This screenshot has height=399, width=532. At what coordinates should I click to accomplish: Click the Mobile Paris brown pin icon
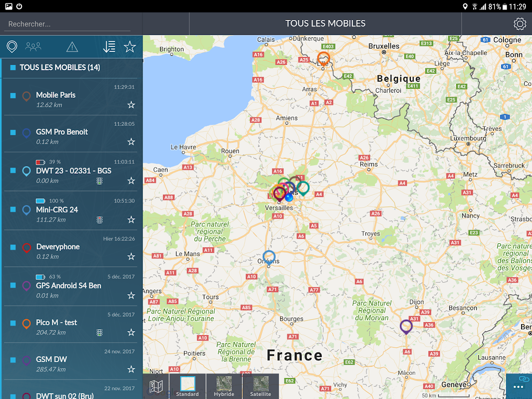(26, 96)
